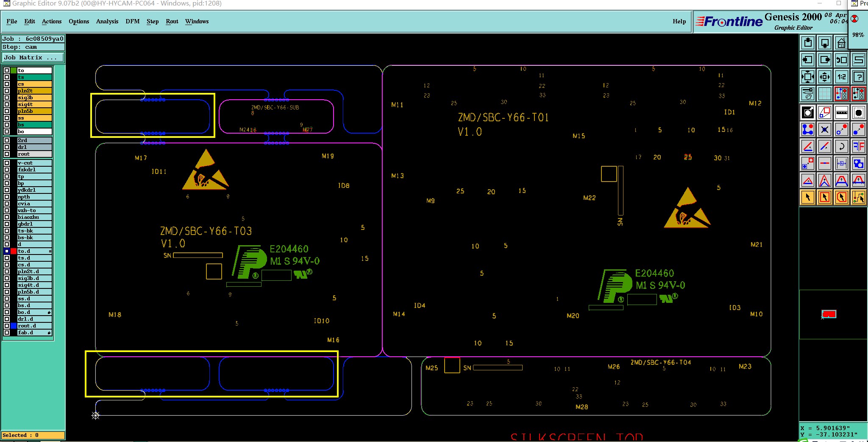This screenshot has width=868, height=442.
Task: Select the pln2t layer name
Action: [34, 91]
